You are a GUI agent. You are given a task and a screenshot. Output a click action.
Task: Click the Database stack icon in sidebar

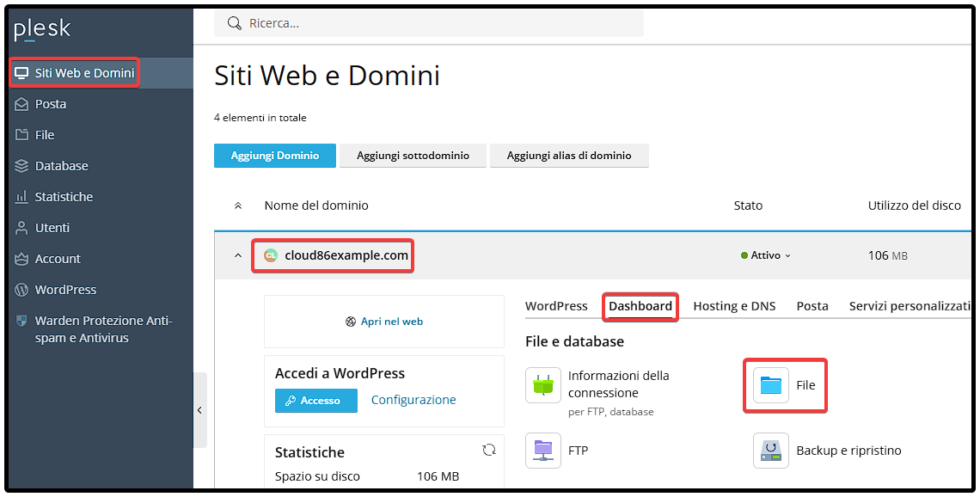21,166
